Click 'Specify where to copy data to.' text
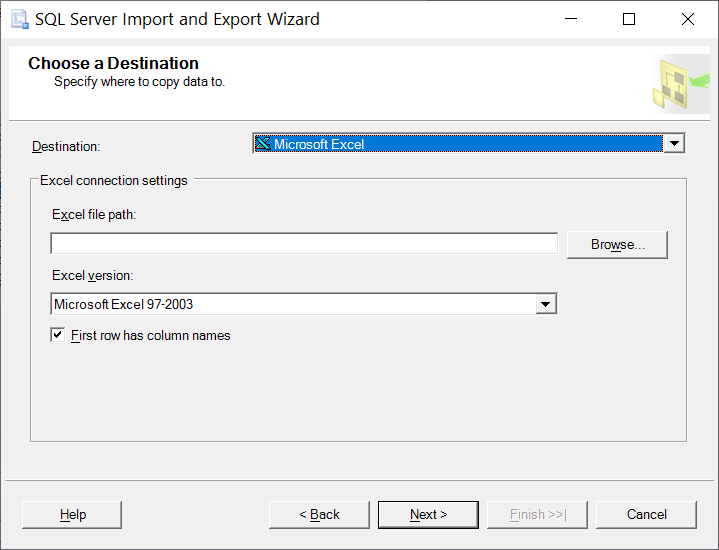719x550 pixels. pos(139,82)
